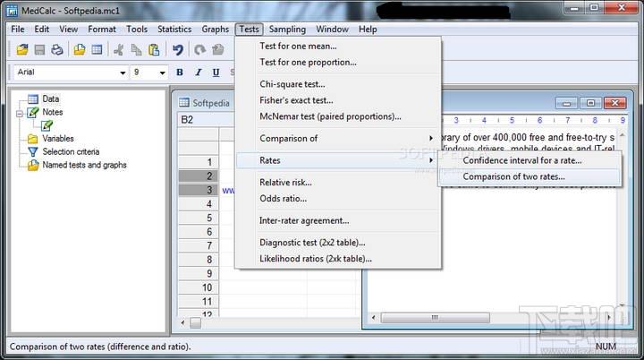Save the file with the diskette icon

pos(39,50)
